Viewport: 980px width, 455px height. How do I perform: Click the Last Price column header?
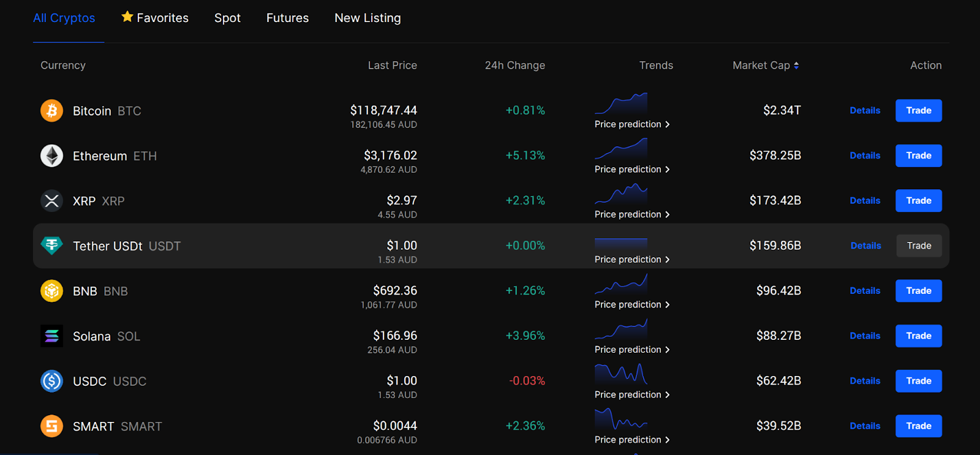392,66
